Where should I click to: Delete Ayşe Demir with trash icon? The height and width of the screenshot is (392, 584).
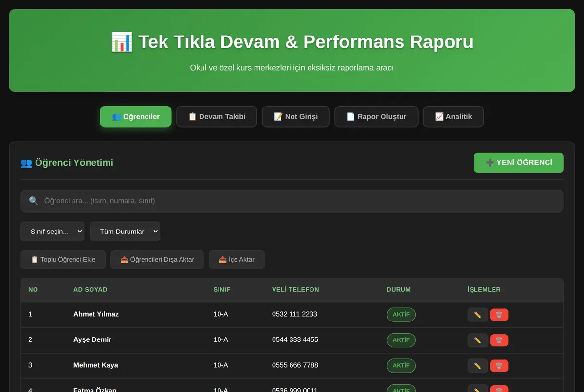pyautogui.click(x=499, y=340)
